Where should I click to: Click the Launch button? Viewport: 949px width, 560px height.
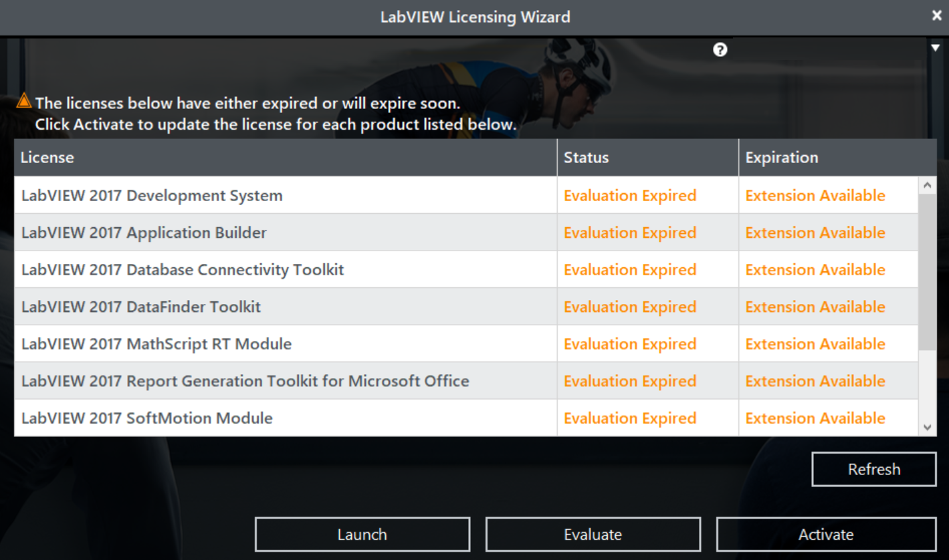(x=362, y=535)
